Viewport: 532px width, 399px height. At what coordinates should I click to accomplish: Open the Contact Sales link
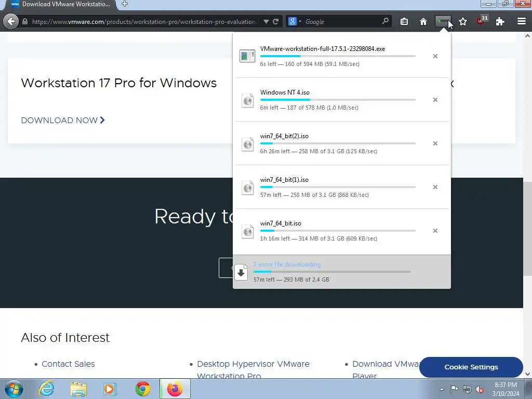(x=68, y=364)
